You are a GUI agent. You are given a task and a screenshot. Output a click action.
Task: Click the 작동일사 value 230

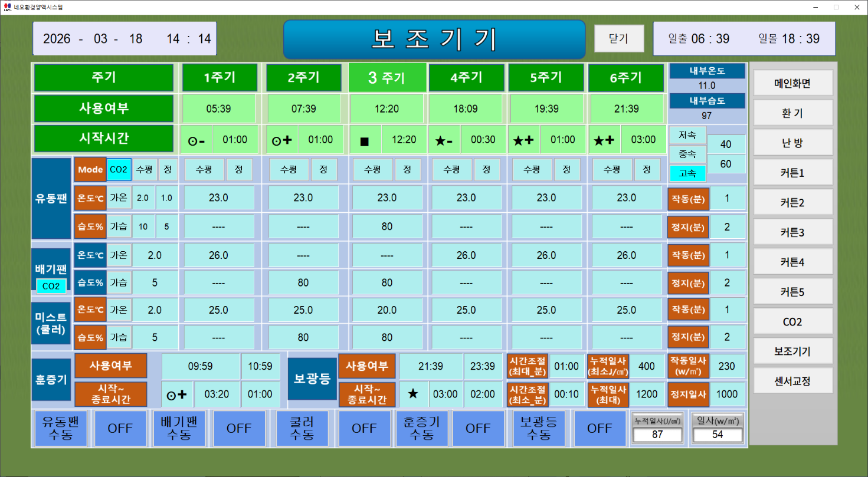point(727,366)
